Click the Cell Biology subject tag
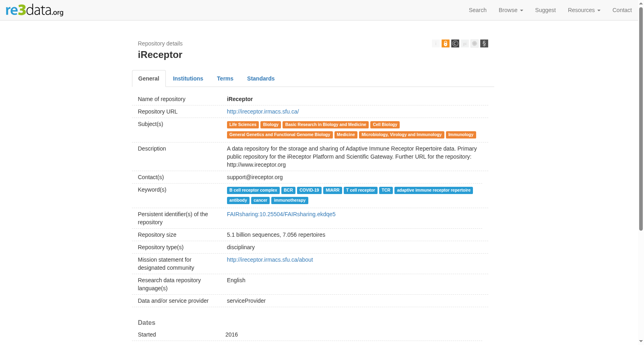The image size is (644, 345). (x=385, y=125)
